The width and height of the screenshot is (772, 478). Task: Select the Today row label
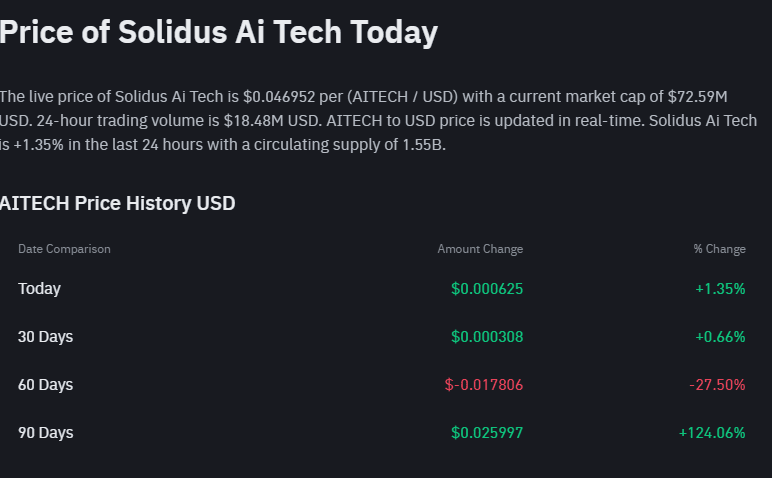pyautogui.click(x=39, y=288)
